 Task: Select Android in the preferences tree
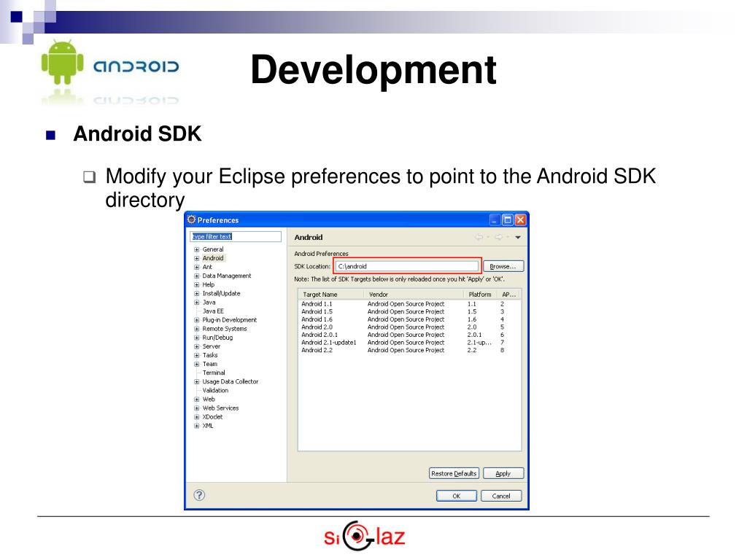coord(213,258)
